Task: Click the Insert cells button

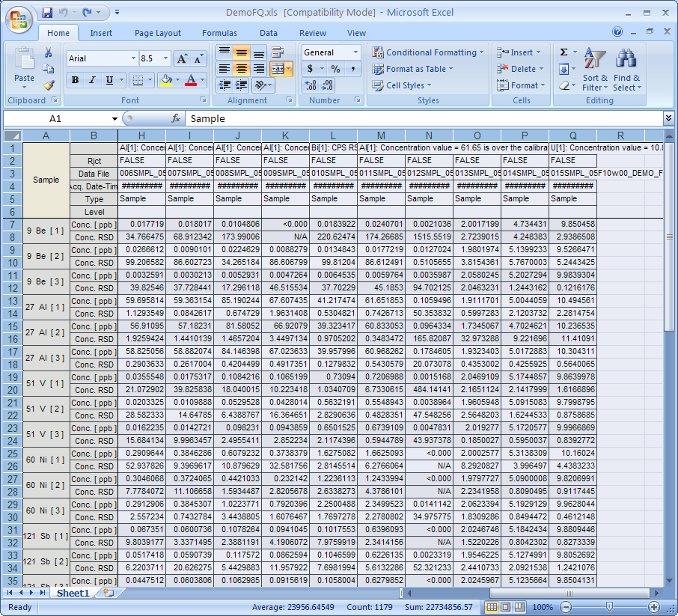Action: [519, 52]
